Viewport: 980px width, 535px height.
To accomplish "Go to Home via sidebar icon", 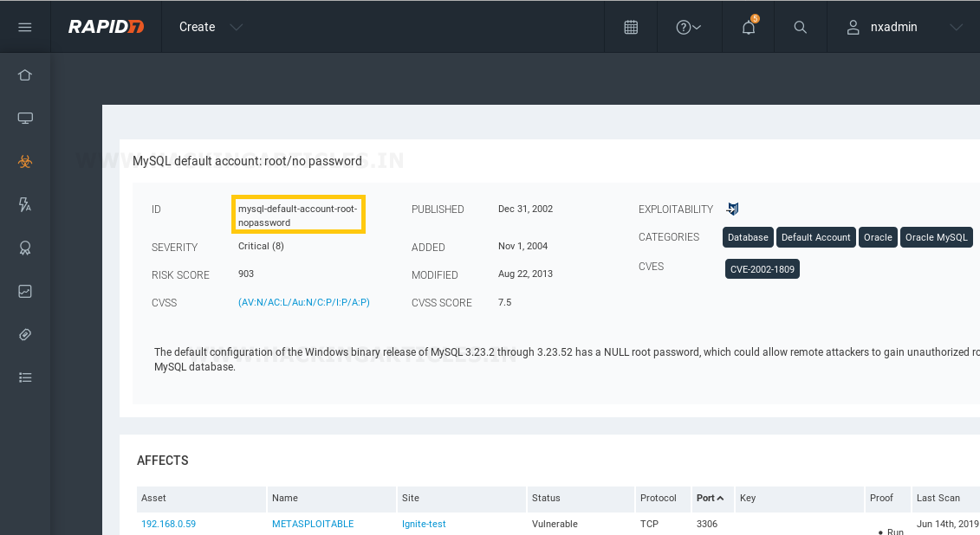I will click(x=25, y=75).
